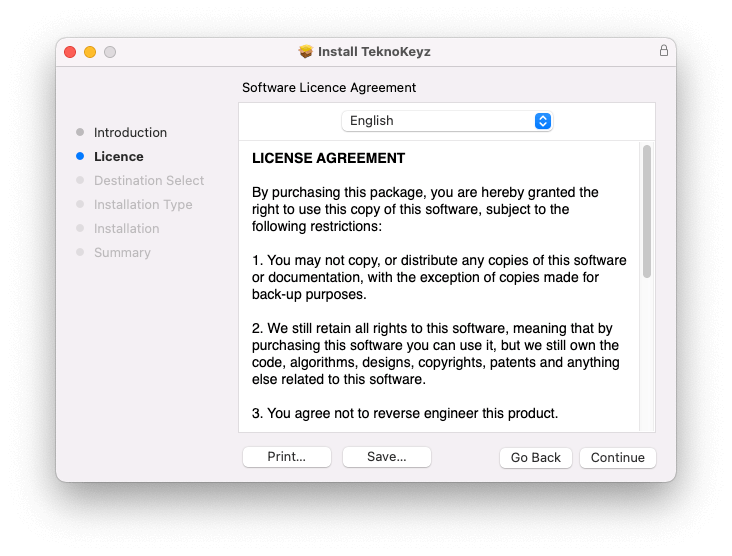This screenshot has height=556, width=732.
Task: Close the installer with red button
Action: (70, 52)
